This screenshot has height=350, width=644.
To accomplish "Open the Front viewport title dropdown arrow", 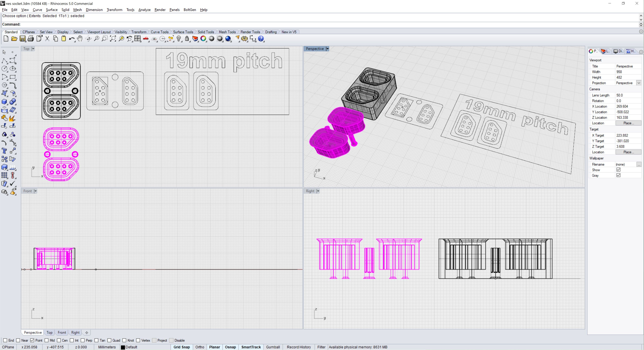I will [36, 191].
